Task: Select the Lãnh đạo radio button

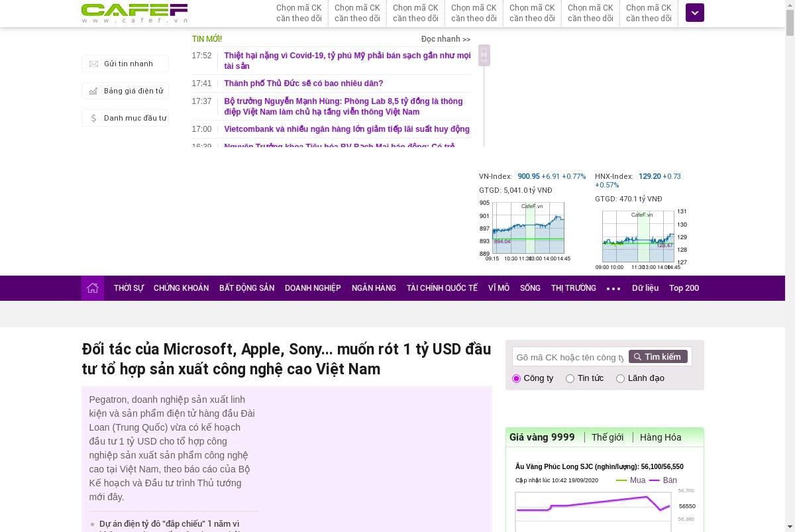Action: point(620,378)
